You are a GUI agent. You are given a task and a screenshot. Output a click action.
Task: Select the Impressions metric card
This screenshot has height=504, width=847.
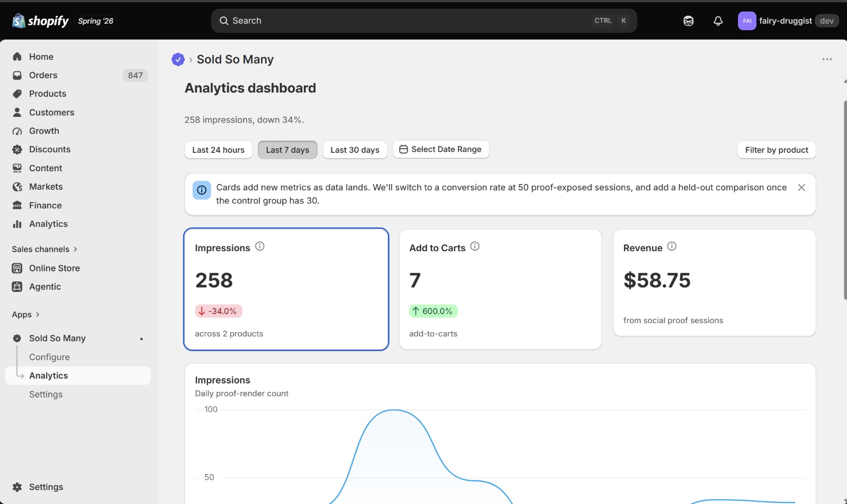coord(286,289)
